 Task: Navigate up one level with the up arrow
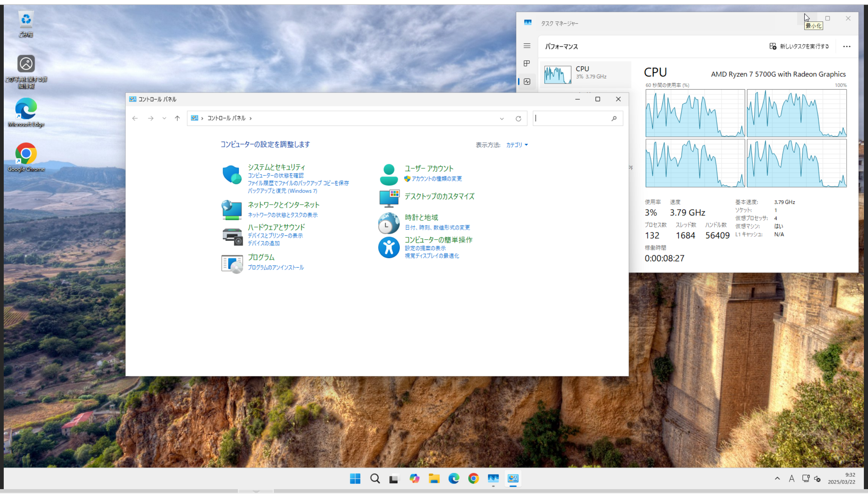click(177, 118)
